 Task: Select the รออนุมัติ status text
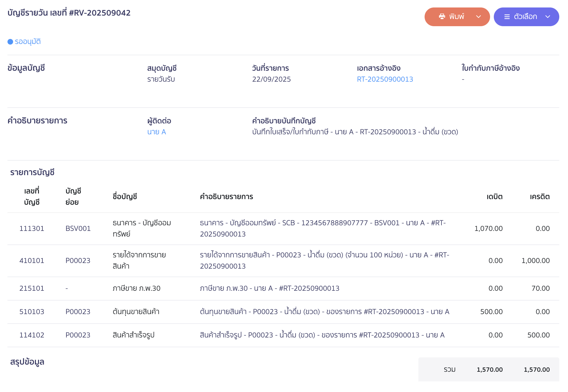tap(28, 42)
